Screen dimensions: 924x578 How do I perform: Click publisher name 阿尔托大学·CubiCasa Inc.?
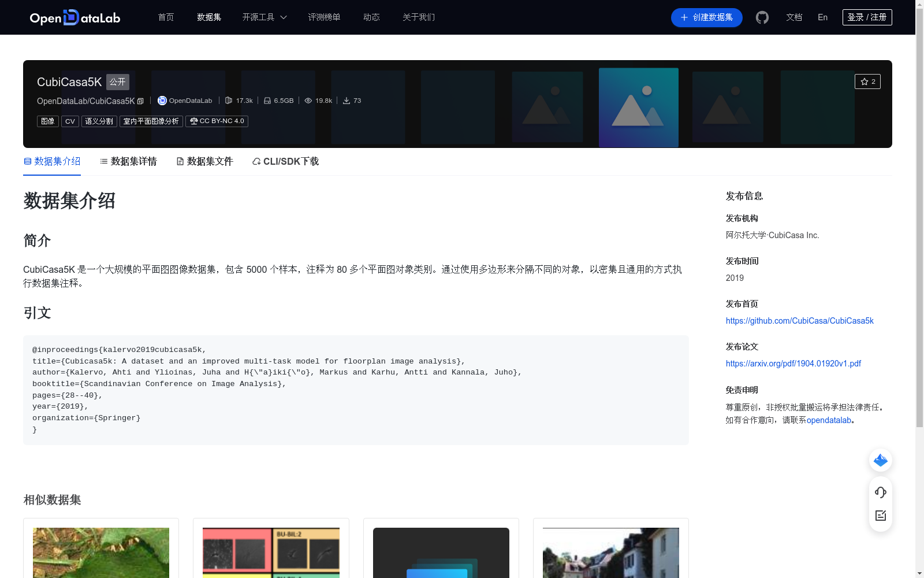[x=773, y=235]
